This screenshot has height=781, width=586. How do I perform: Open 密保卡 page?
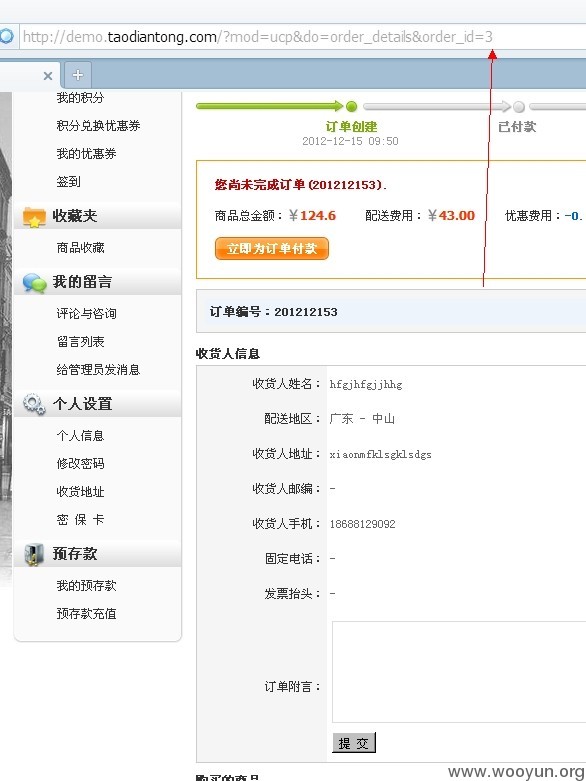pos(80,520)
